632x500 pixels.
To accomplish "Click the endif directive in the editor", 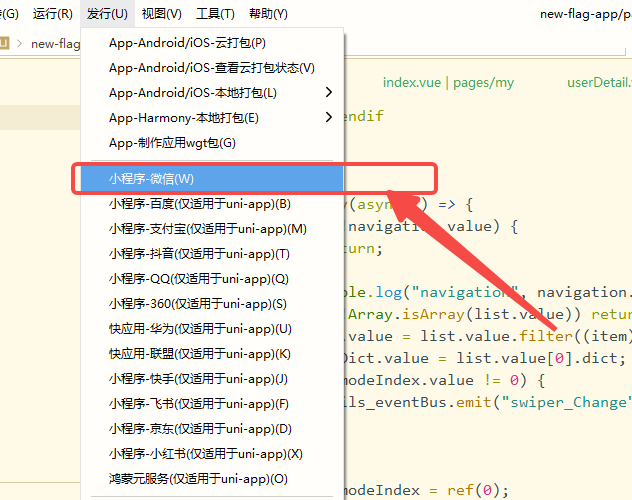I will pos(364,116).
